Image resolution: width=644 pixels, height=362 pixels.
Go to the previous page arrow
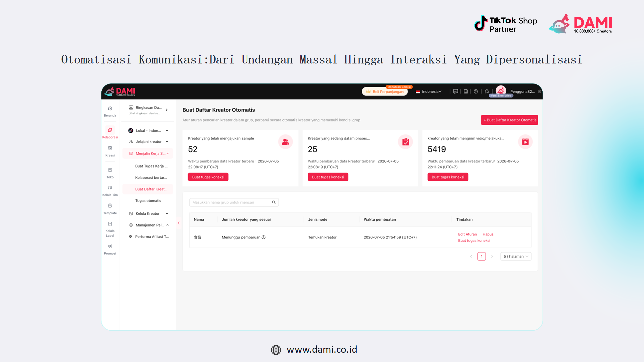471,257
